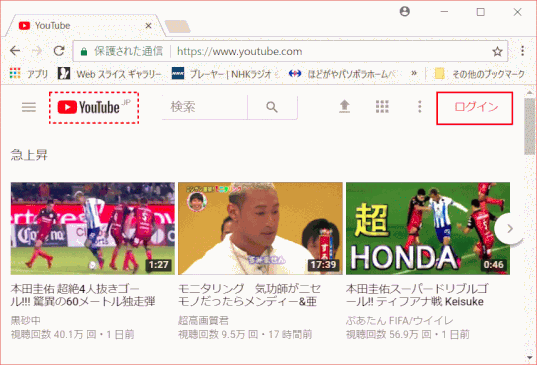Open title モニタリング 気功師がニセモノ
Image resolution: width=537 pixels, height=365 pixels.
point(249,295)
